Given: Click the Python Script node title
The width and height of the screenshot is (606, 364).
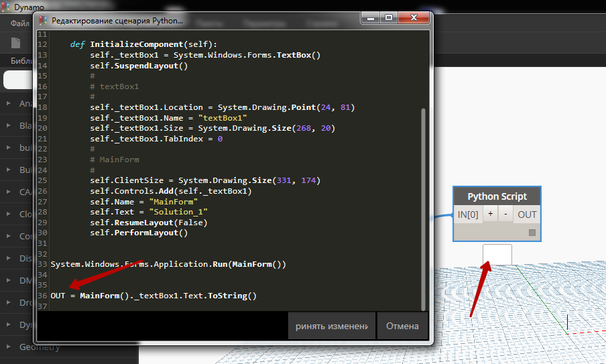Looking at the screenshot, I should coord(497,196).
